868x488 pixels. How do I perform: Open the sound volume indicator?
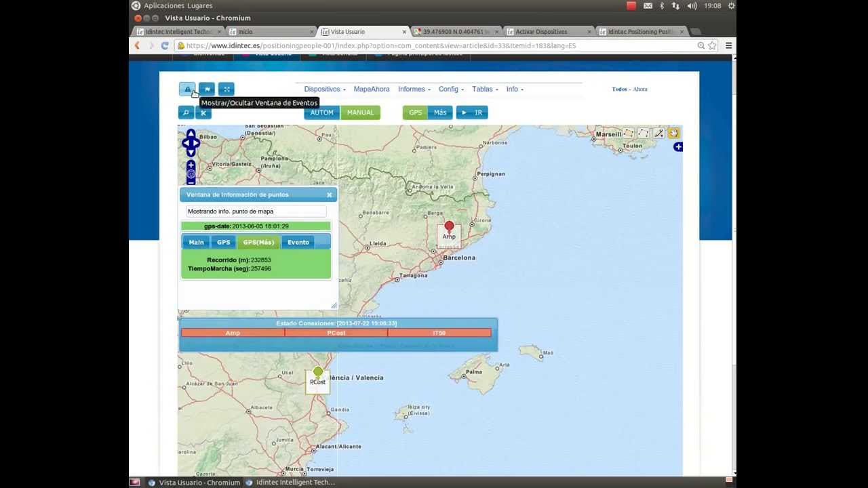pos(692,5)
